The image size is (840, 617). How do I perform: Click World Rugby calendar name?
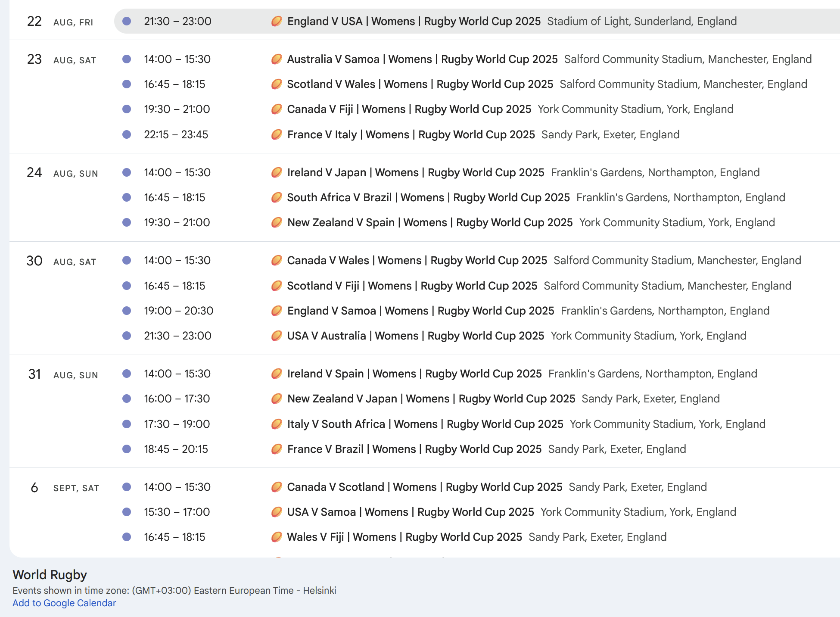point(50,575)
